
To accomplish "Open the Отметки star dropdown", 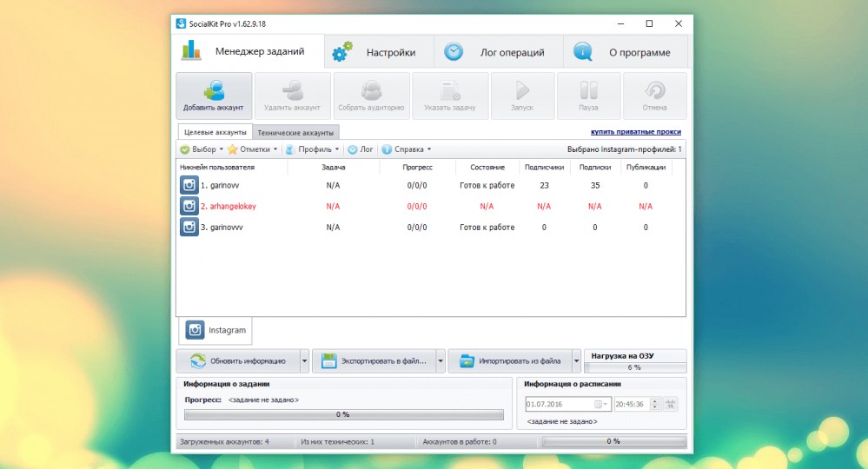I will pyautogui.click(x=253, y=149).
